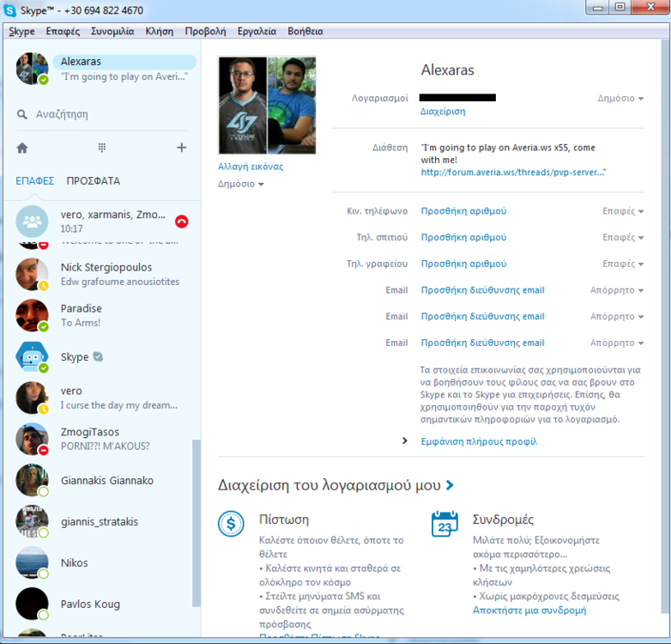Open first Email Απόρρητο dropdown

[x=617, y=290]
